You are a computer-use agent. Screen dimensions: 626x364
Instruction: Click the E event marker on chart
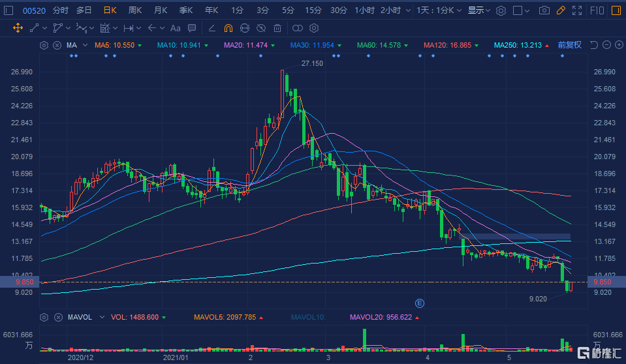click(x=420, y=303)
